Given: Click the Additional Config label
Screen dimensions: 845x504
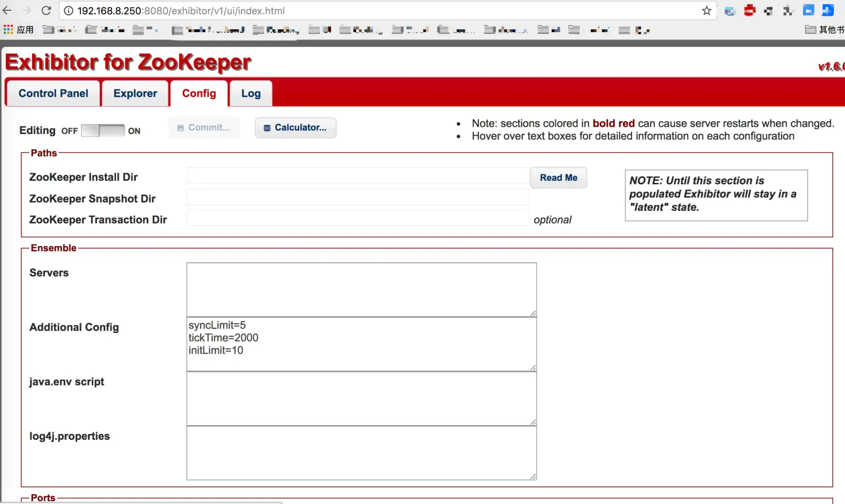Looking at the screenshot, I should pyautogui.click(x=74, y=327).
